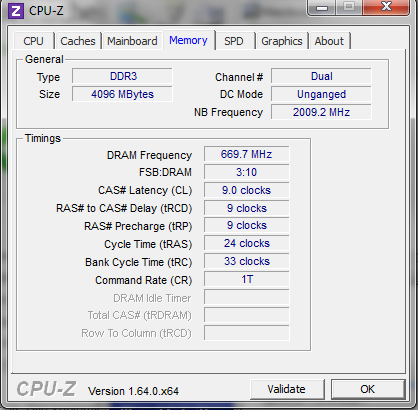Click the Bank Cycle Time (tRC) label
Screen dimensions: 418x410
point(139,262)
